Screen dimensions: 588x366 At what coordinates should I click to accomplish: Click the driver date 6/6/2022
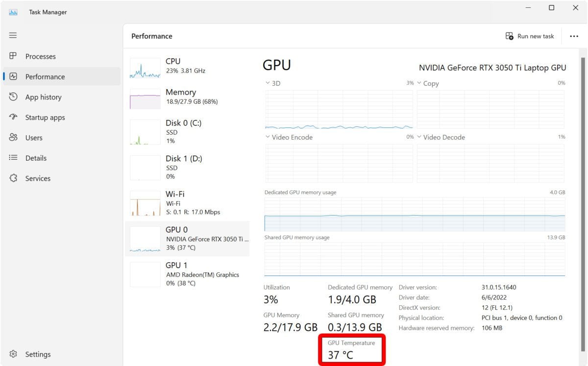[x=494, y=297]
